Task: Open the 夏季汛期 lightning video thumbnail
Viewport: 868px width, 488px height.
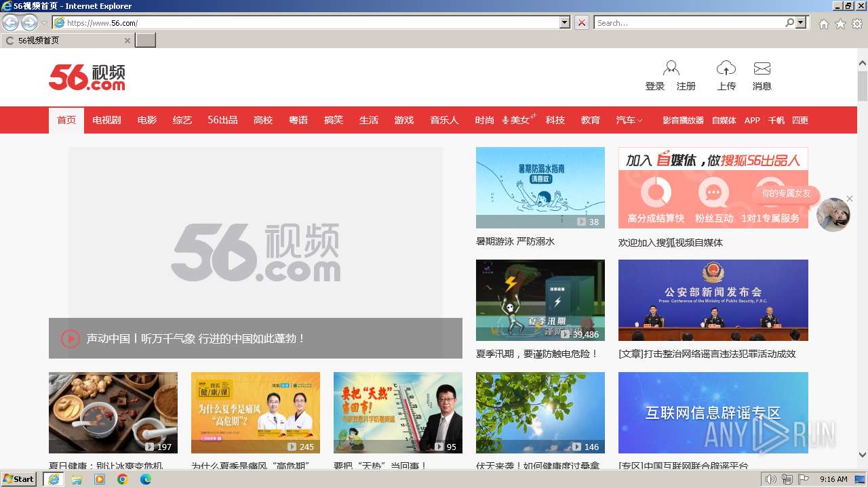Action: tap(540, 300)
